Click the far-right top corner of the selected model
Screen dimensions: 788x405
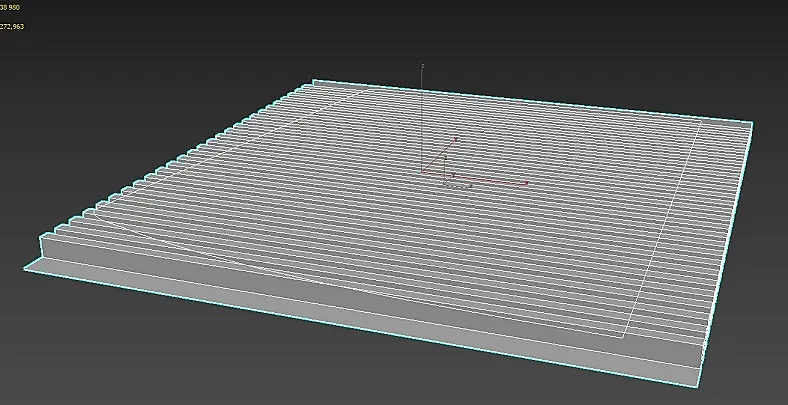752,123
